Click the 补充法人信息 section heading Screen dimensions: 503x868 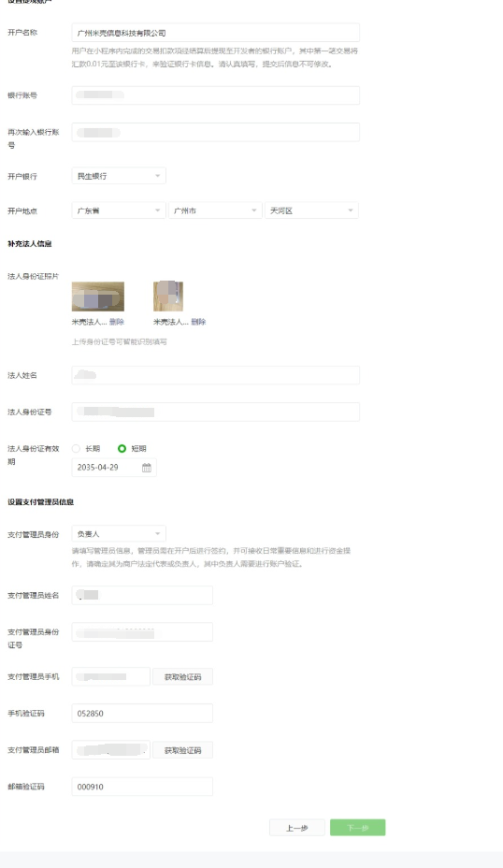coord(29,243)
